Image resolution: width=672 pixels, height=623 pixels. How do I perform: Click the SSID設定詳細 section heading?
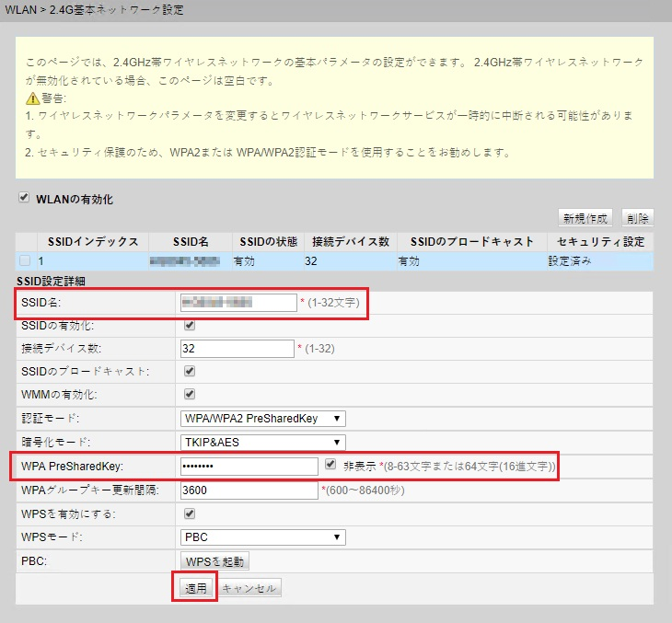click(x=51, y=281)
